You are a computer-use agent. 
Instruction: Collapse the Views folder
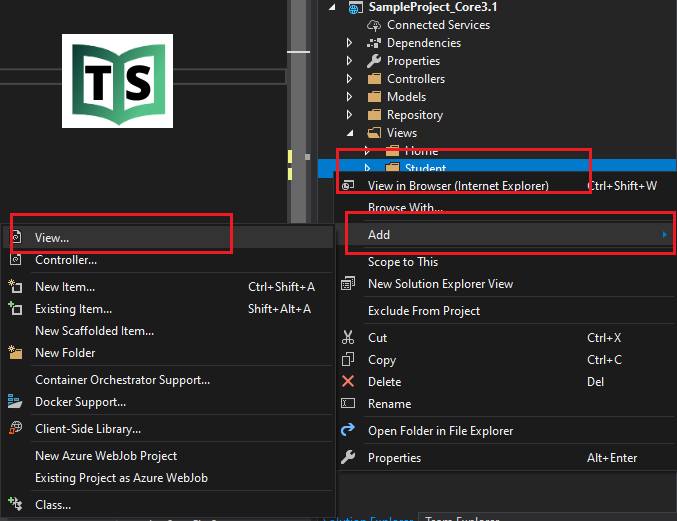349,133
